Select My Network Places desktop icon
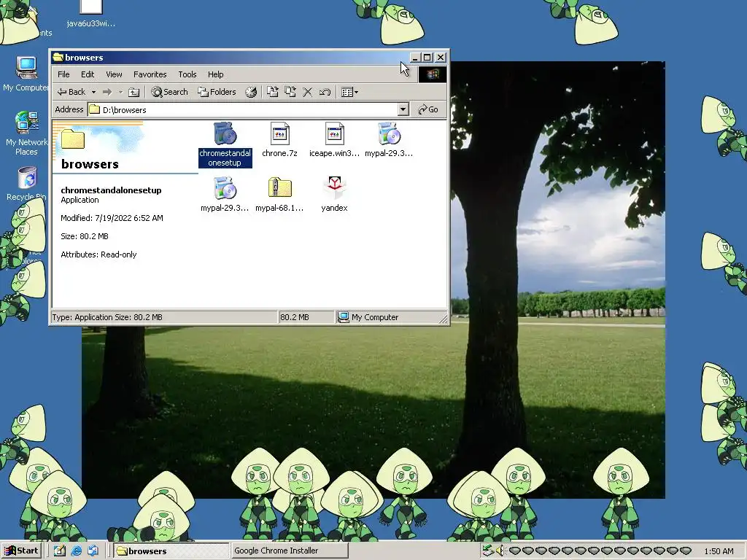The height and width of the screenshot is (560, 747). click(26, 133)
